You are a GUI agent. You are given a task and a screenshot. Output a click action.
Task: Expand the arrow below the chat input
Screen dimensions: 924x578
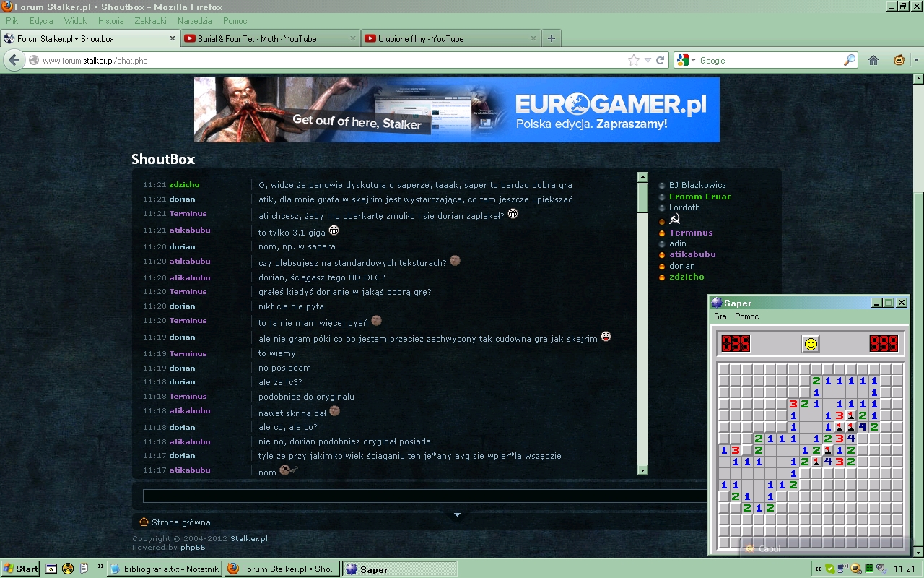[x=457, y=514]
